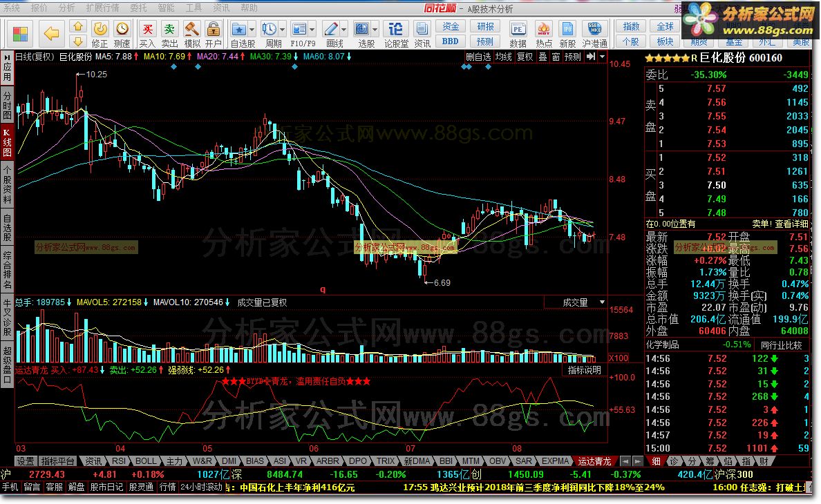
Task: Click the 巨化股份 600160 stock title
Action: (741, 57)
